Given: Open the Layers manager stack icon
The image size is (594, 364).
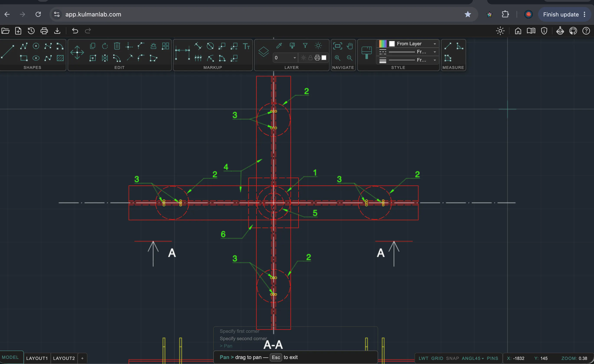Looking at the screenshot, I should coord(263,52).
